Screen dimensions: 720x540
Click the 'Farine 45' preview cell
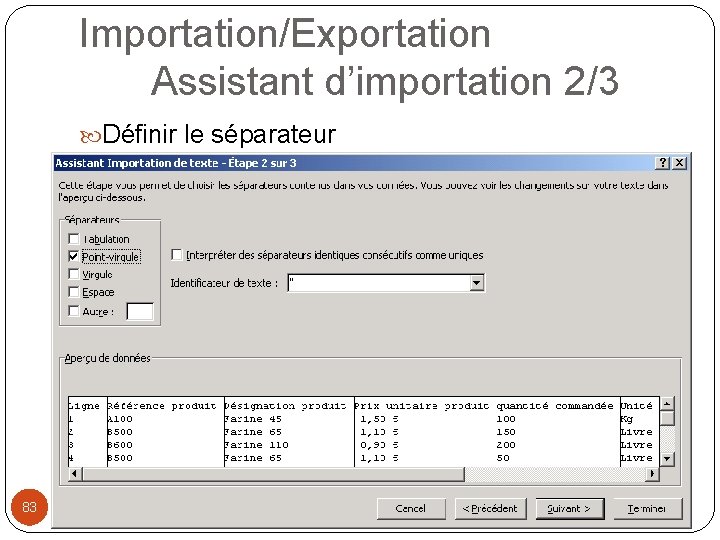click(253, 419)
